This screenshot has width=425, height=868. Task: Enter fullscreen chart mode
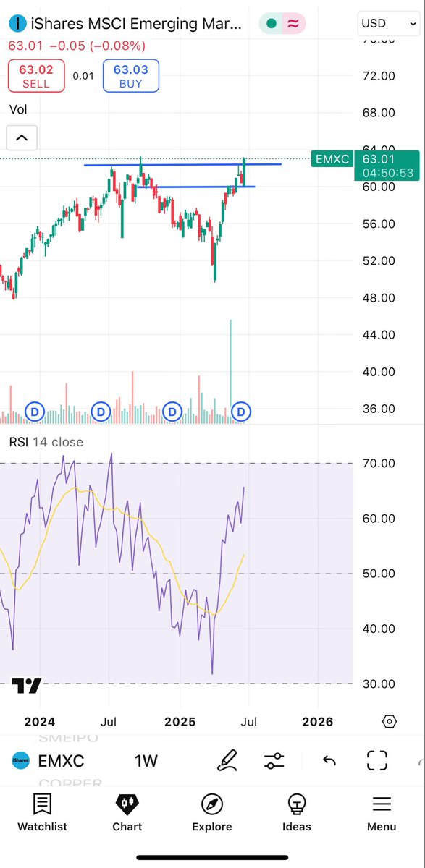click(377, 760)
